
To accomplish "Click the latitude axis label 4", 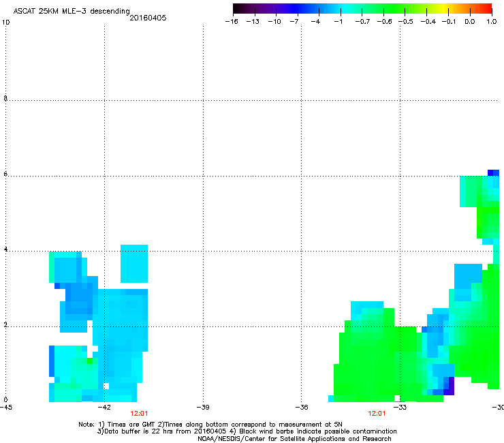I will pyautogui.click(x=5, y=249).
